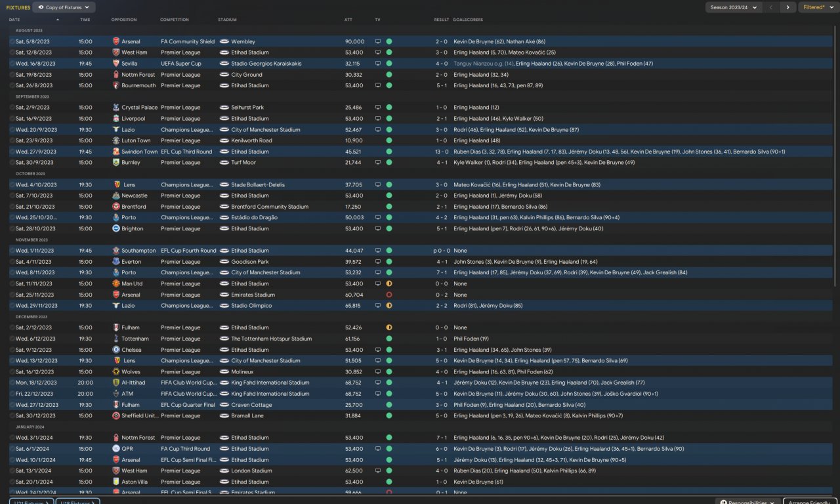This screenshot has width=840, height=504.
Task: Open the Stadio Georgios Karaiskakis stadium link
Action: pos(266,64)
